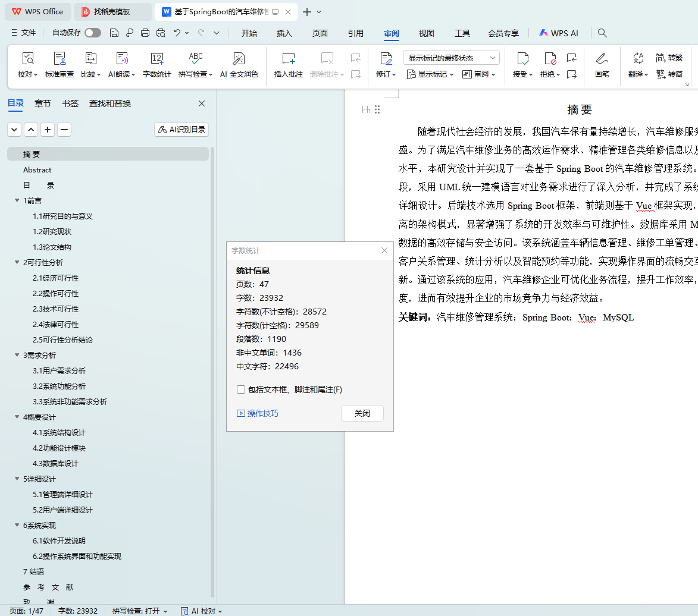Open the 书签 tab in navigation pane
The width and height of the screenshot is (698, 616).
click(x=70, y=103)
